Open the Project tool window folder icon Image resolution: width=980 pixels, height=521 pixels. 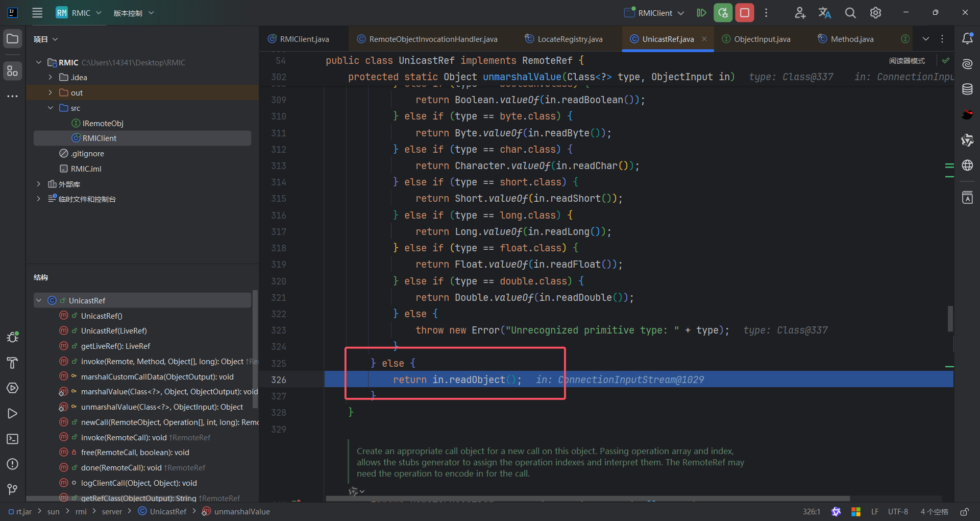(x=12, y=39)
